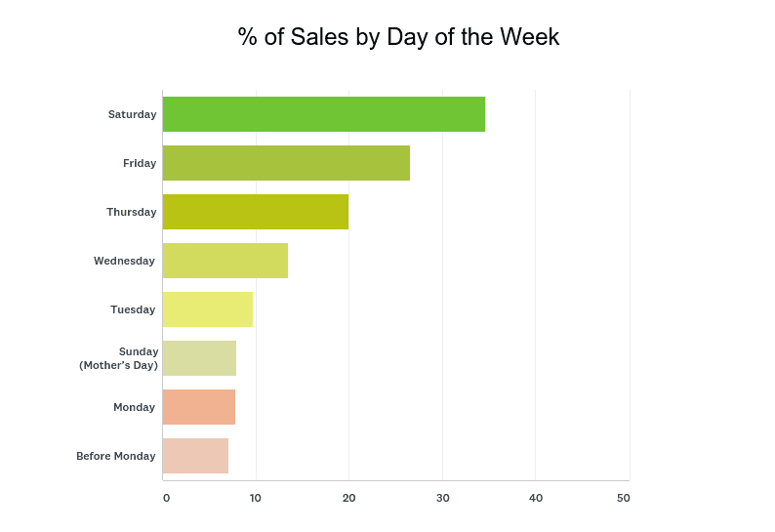
Task: Select the Before Monday label
Action: tap(115, 456)
